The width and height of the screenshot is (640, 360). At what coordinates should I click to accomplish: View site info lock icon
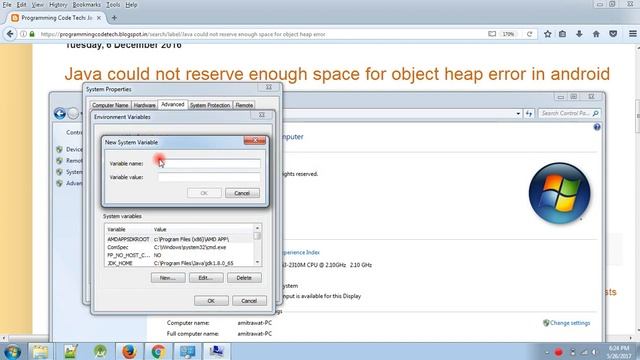(32, 34)
